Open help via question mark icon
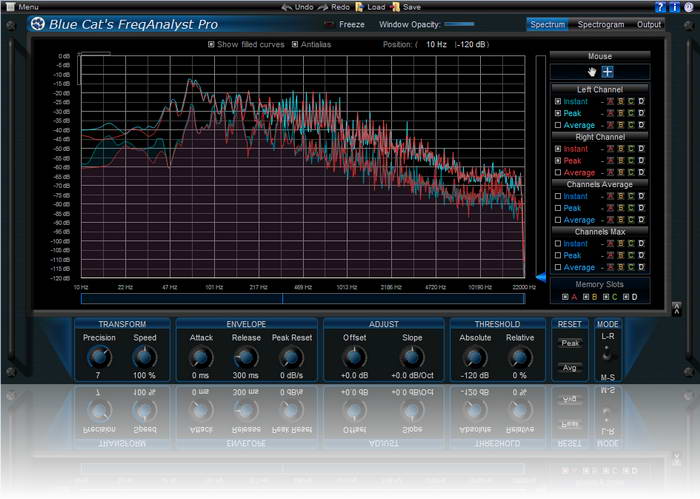Screen dimensions: 700x499 (x=660, y=7)
